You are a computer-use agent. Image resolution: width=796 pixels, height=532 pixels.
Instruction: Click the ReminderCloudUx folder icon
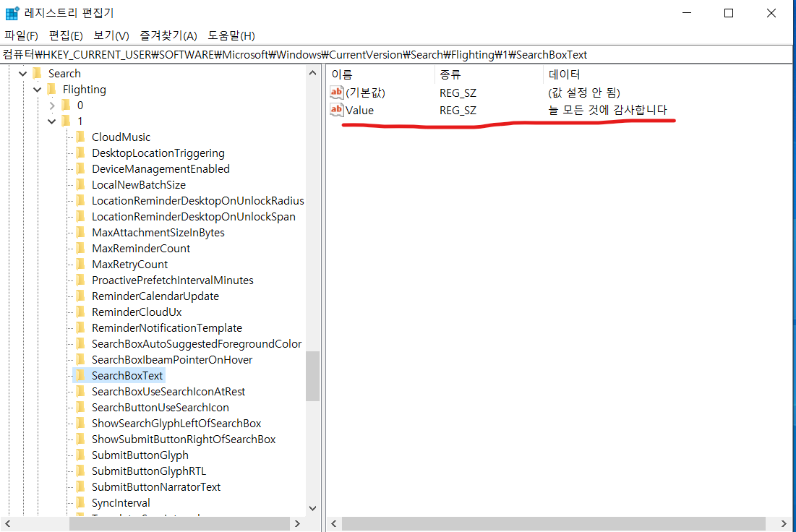80,312
